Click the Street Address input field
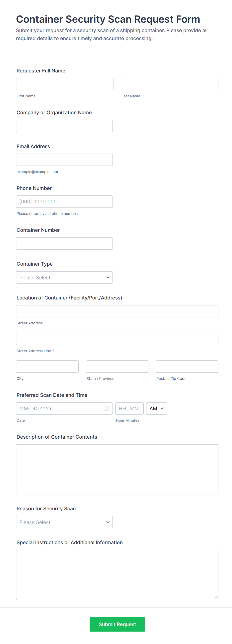232x644 pixels. (117, 311)
